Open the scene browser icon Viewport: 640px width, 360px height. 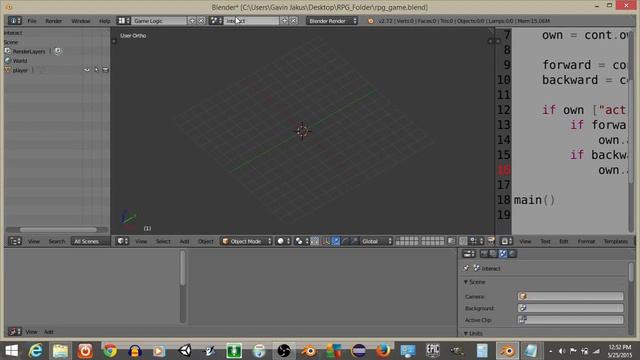coord(216,20)
